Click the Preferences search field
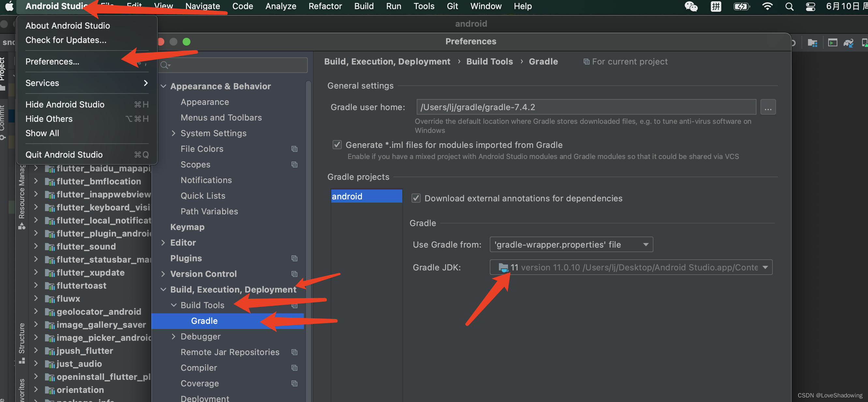868x402 pixels. (x=233, y=65)
